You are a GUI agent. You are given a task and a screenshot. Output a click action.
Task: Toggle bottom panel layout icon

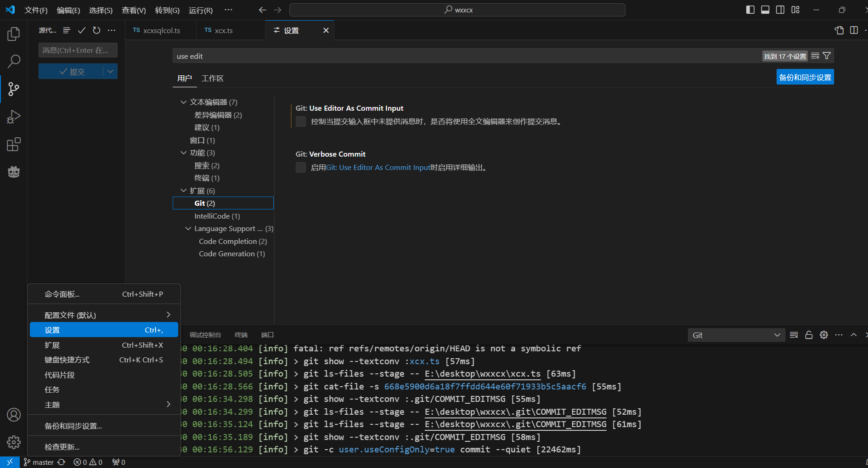coord(765,10)
